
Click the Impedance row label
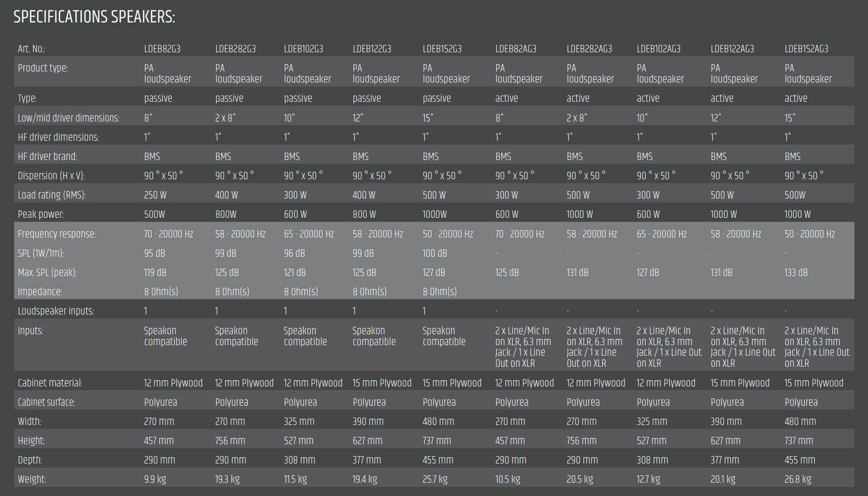40,292
